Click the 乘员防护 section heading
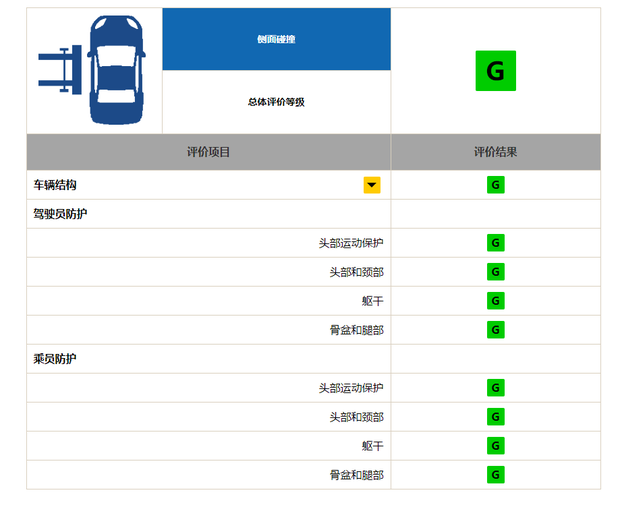 55,359
